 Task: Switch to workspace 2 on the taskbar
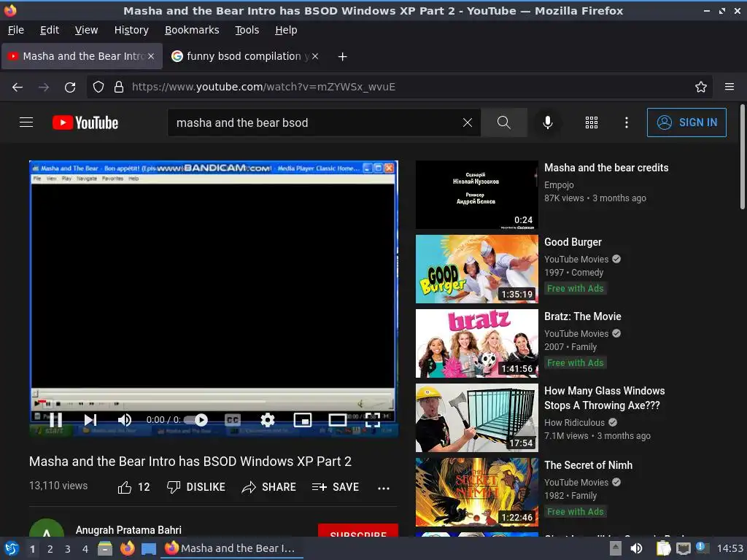(50, 549)
